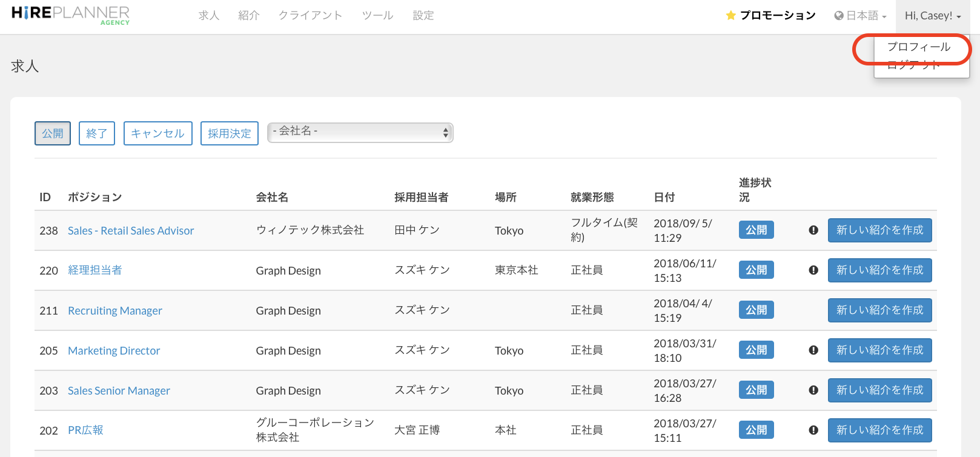The width and height of the screenshot is (980, 457).
Task: Toggle the 終了 status filter
Action: coord(97,133)
